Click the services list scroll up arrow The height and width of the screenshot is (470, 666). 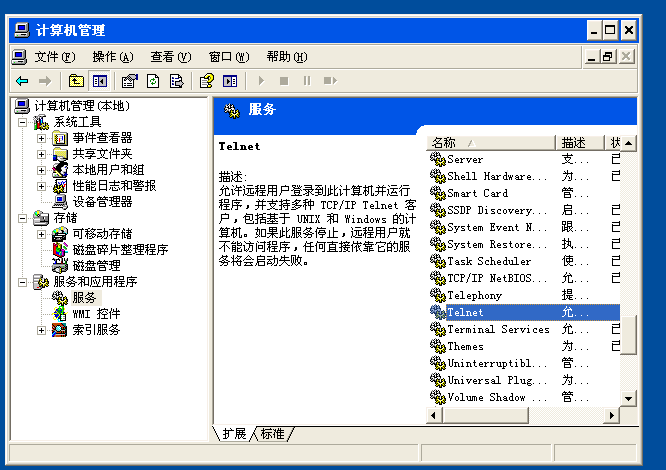(629, 143)
